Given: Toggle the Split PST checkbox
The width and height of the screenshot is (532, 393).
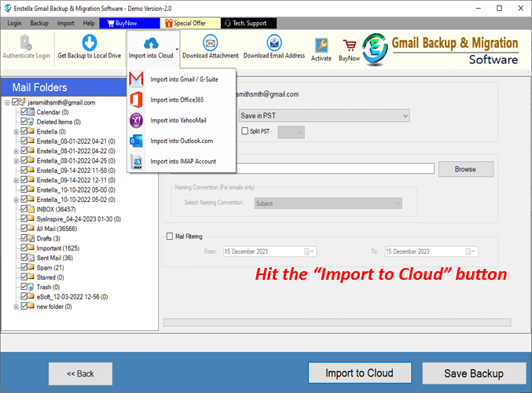Looking at the screenshot, I should coord(244,131).
